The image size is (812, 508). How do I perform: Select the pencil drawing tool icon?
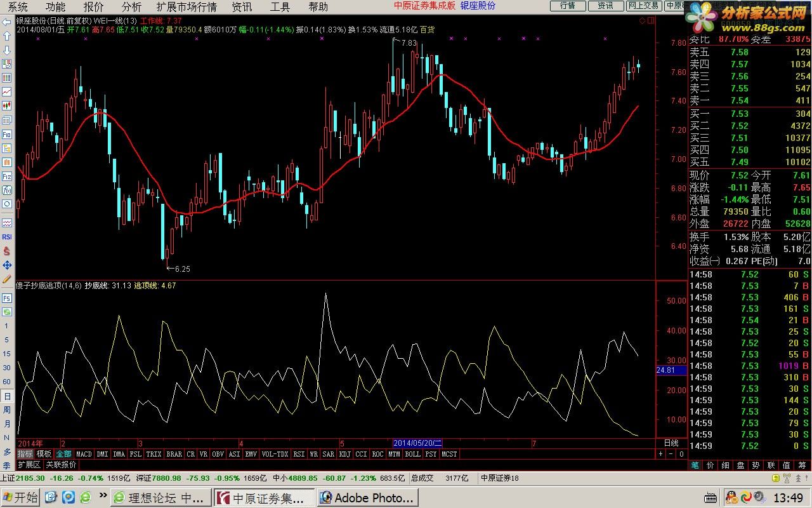pyautogui.click(x=7, y=279)
